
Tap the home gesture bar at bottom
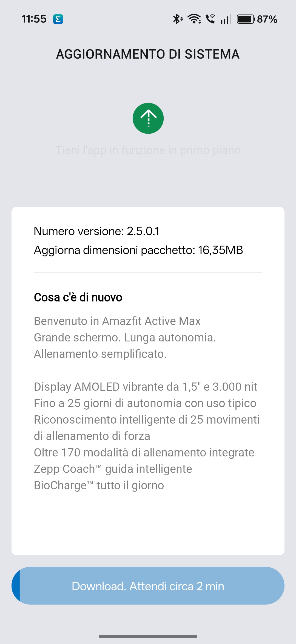click(148, 637)
